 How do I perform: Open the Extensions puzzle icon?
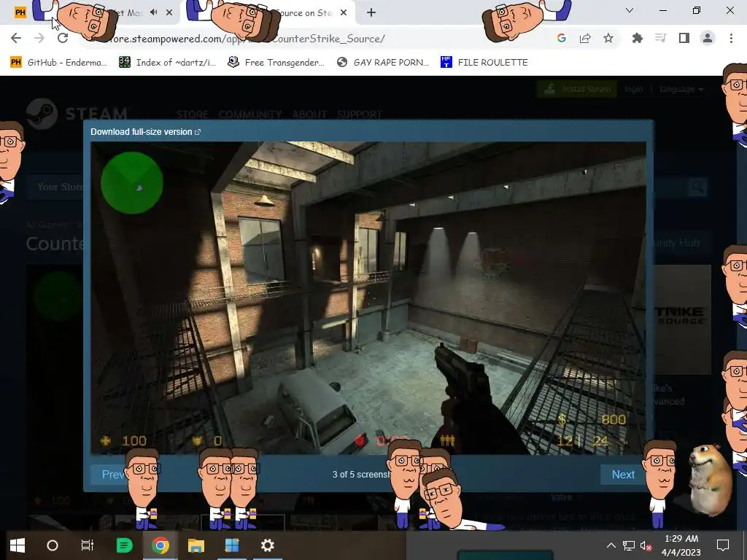click(x=637, y=38)
